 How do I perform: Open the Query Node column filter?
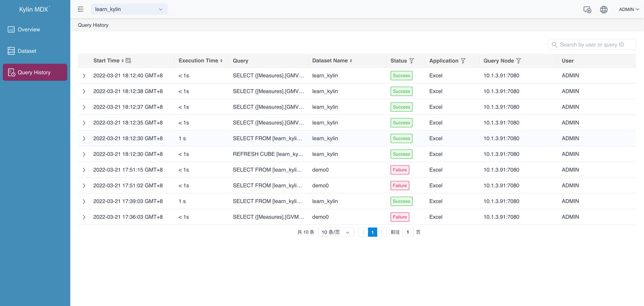click(x=519, y=61)
